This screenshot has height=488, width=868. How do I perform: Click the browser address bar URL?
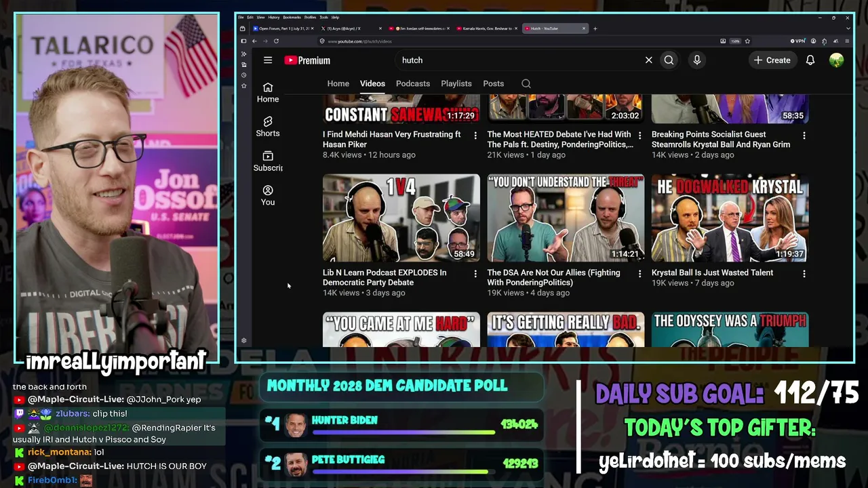pos(360,41)
